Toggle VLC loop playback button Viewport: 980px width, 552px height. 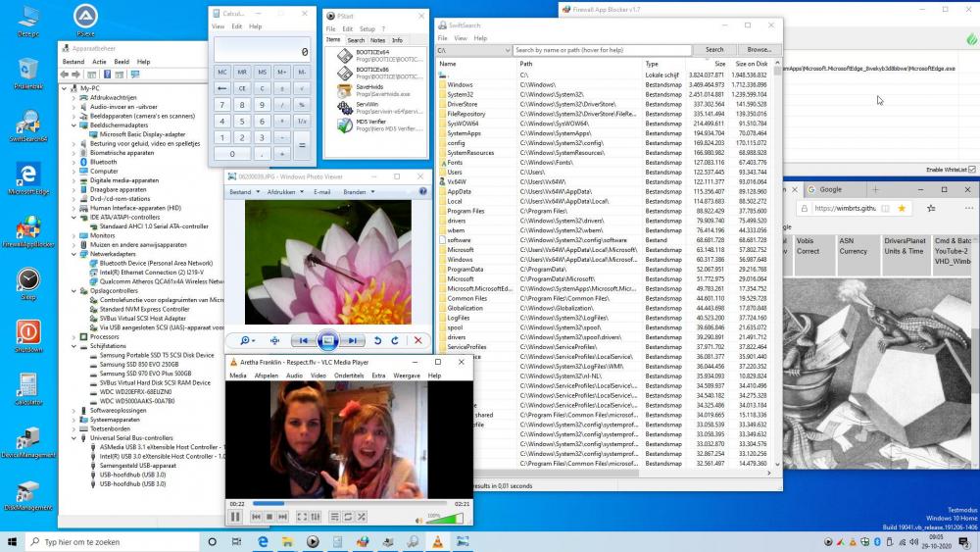(x=348, y=517)
